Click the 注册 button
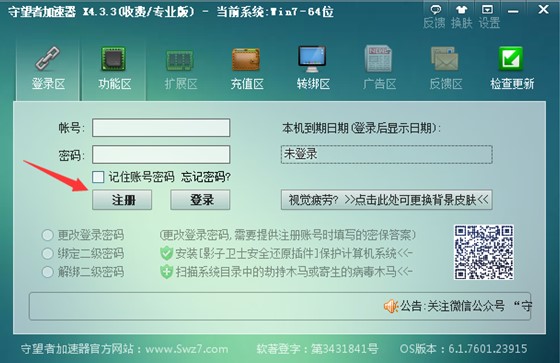The height and width of the screenshot is (363, 560). point(122,200)
